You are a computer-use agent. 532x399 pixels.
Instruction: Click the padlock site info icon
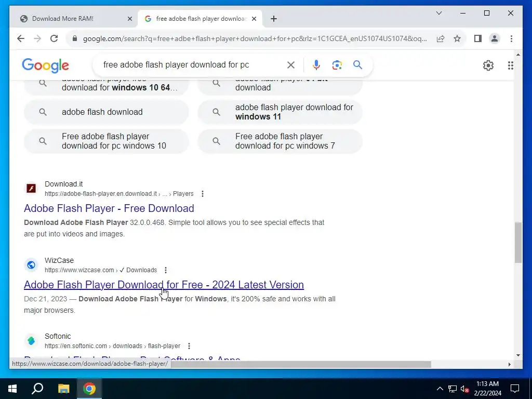click(75, 38)
